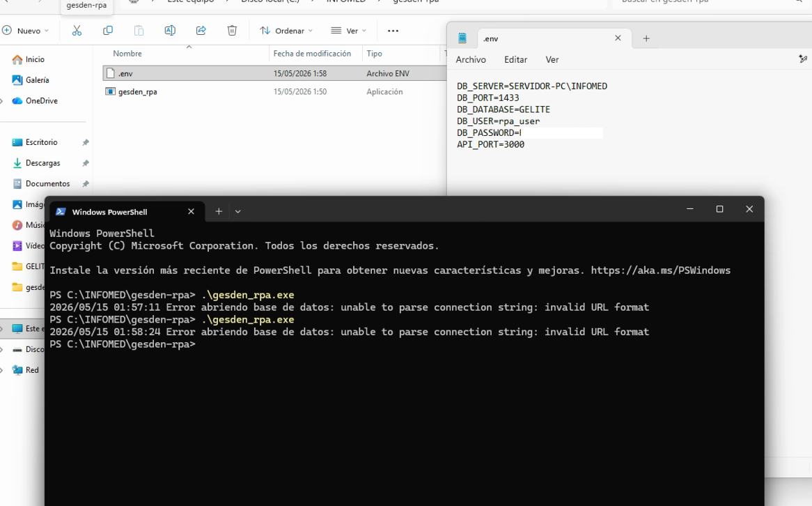Open a new PowerShell tab with plus
Image resolution: width=812 pixels, height=506 pixels.
[x=219, y=211]
